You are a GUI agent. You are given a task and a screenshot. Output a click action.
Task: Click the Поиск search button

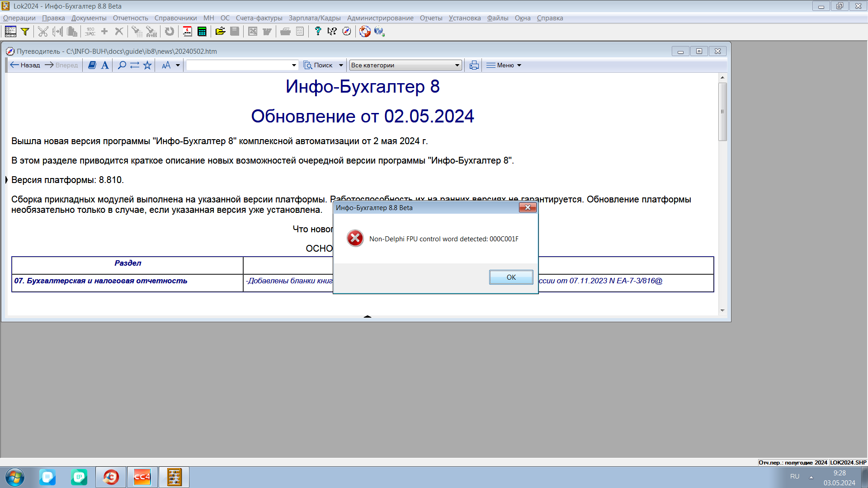point(318,65)
